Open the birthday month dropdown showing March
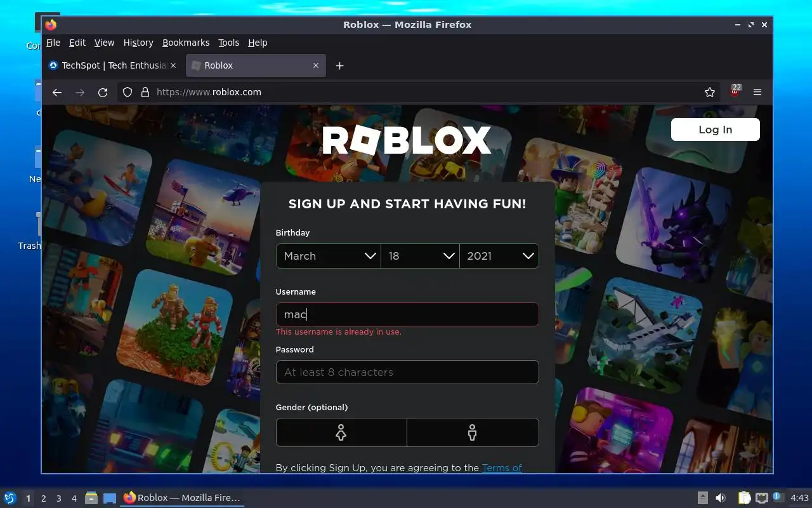Screen dimensions: 812x508 coord(329,256)
